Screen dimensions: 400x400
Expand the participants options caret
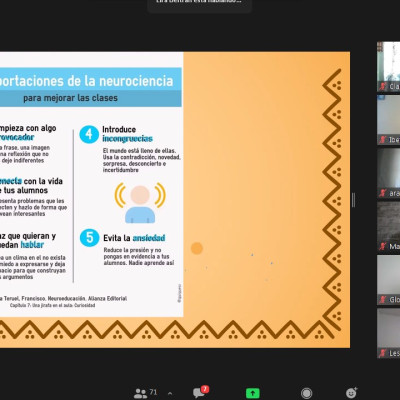pos(170,393)
